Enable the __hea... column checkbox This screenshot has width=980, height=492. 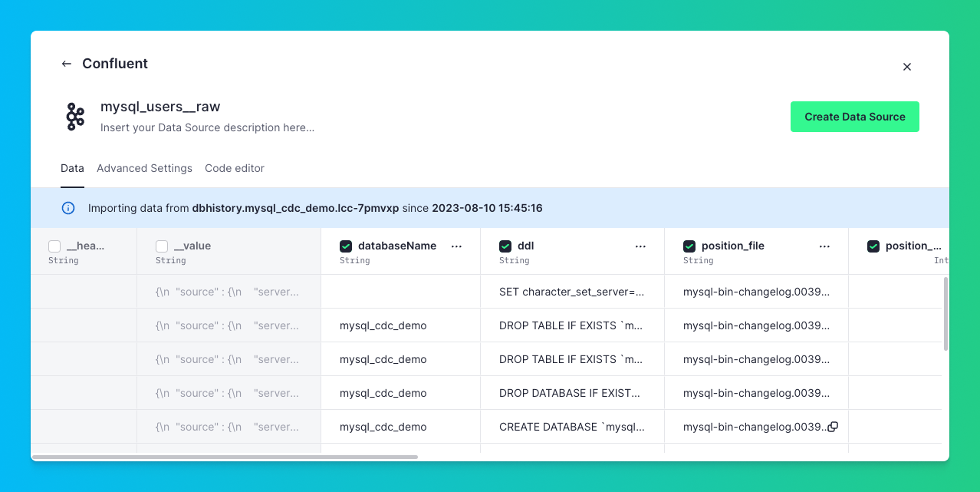coord(54,246)
